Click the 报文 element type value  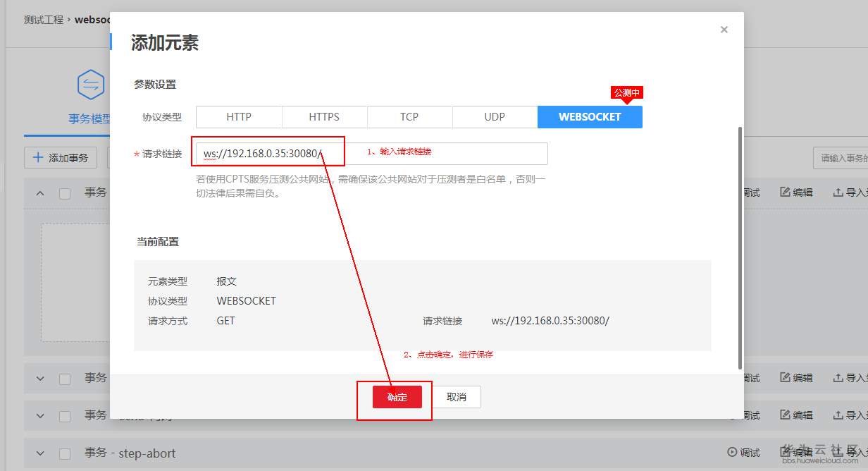(x=227, y=281)
